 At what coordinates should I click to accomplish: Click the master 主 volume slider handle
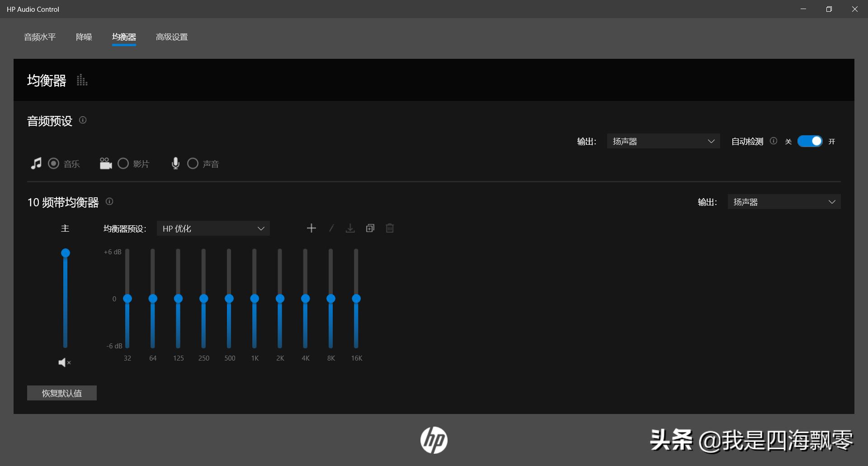click(x=66, y=253)
